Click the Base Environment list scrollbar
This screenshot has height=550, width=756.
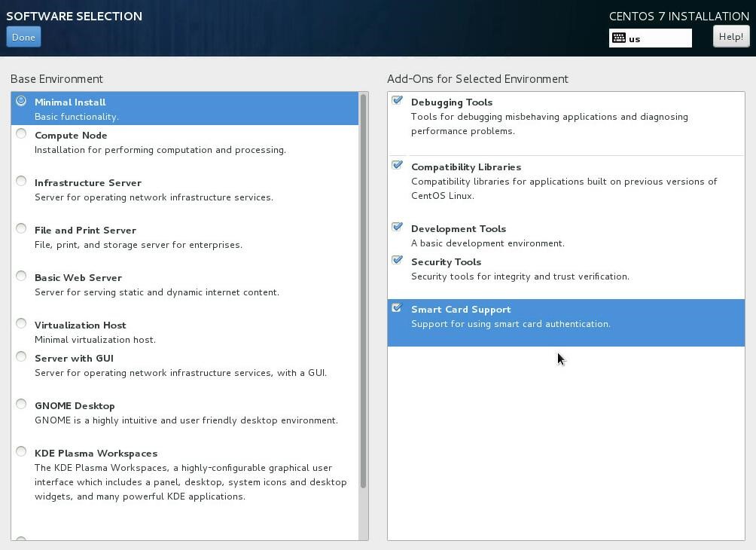(x=364, y=291)
